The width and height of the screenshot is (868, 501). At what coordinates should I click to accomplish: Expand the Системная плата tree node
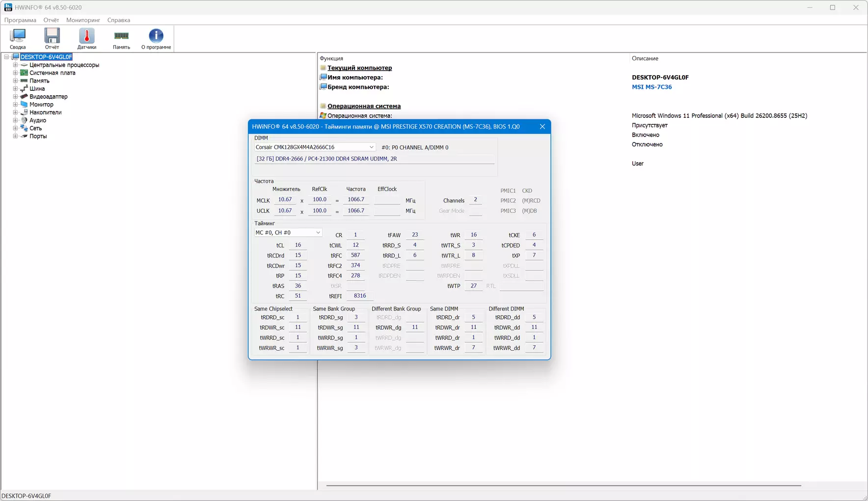[15, 73]
